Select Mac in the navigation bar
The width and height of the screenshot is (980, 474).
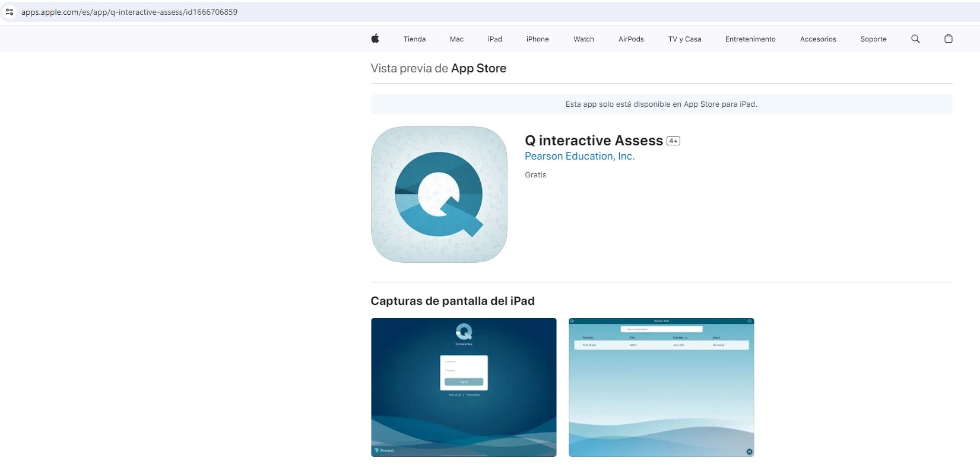(x=456, y=39)
